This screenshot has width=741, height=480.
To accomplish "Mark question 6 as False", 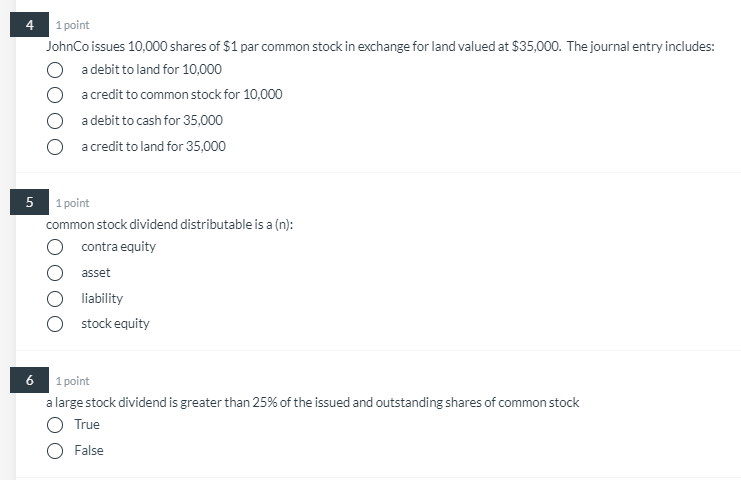I will 55,451.
